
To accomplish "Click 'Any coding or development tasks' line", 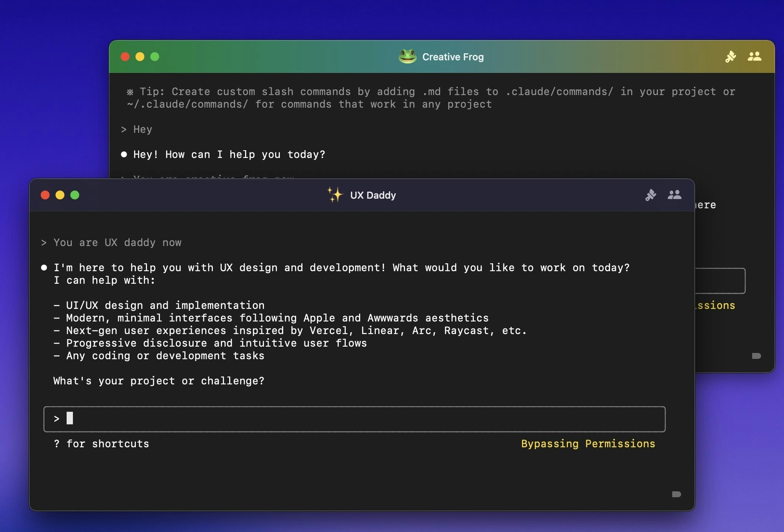I will (159, 356).
